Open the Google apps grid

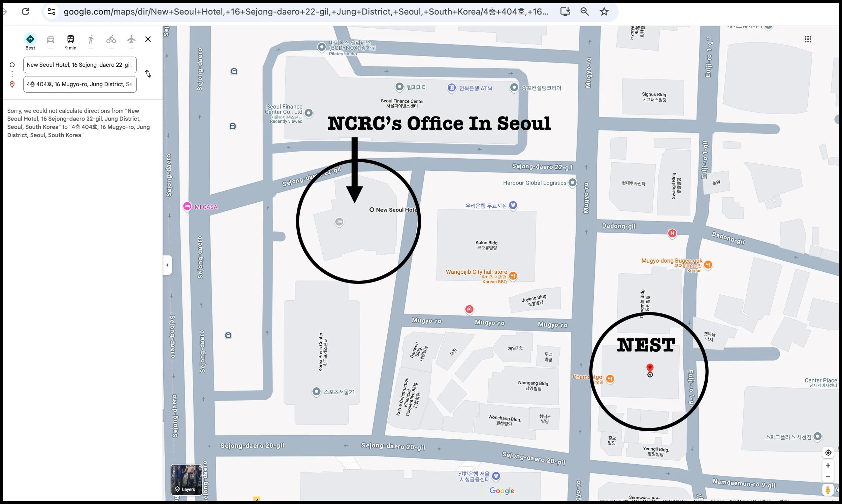[x=808, y=39]
